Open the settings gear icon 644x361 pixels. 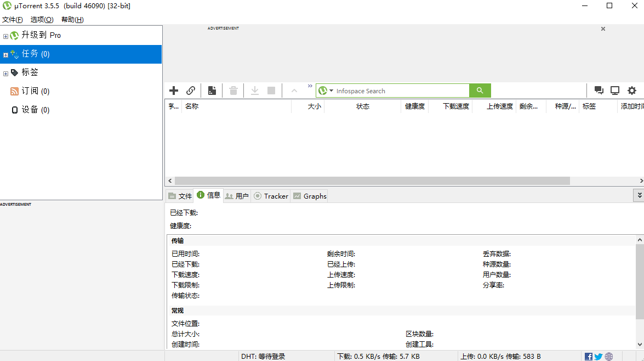(x=632, y=90)
